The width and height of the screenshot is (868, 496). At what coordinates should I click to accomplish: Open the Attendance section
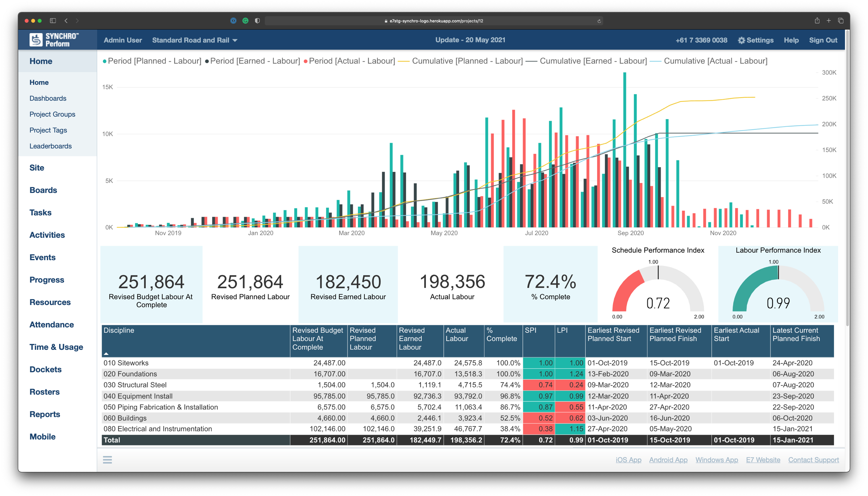pos(51,325)
